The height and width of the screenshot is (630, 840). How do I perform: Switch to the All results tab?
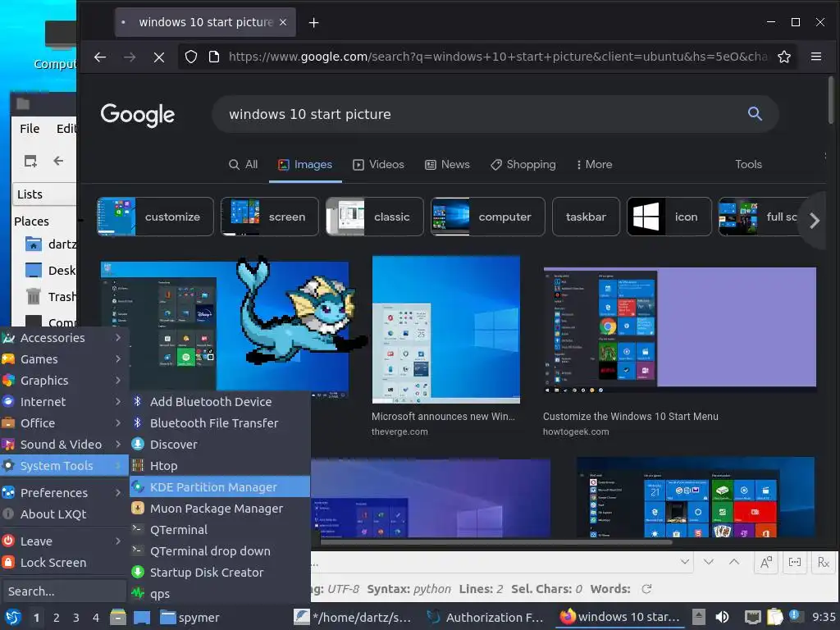pyautogui.click(x=243, y=164)
